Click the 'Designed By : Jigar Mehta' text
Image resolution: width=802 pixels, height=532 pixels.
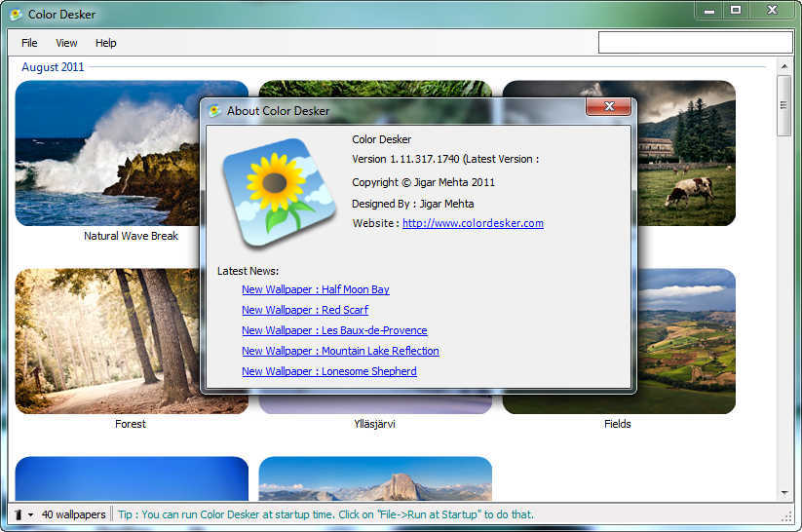pyautogui.click(x=413, y=204)
